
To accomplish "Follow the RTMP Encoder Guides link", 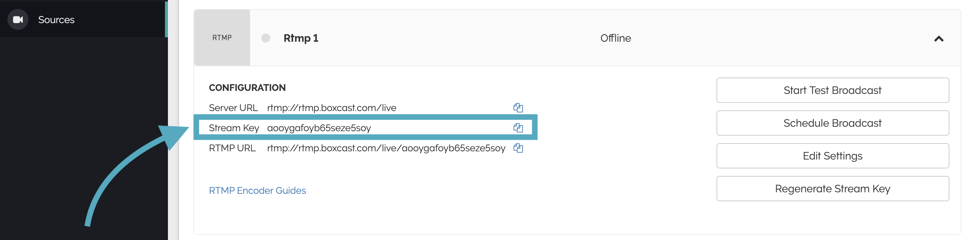I will [257, 191].
